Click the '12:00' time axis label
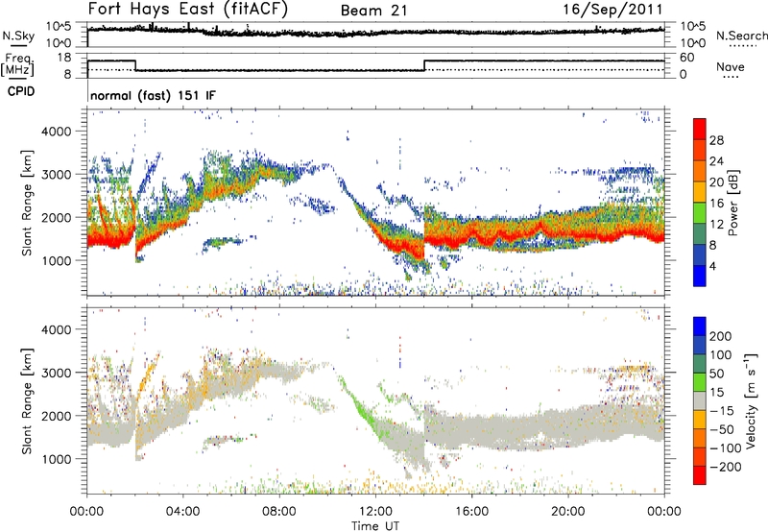Screen dimensions: 768x532 [x=375, y=512]
